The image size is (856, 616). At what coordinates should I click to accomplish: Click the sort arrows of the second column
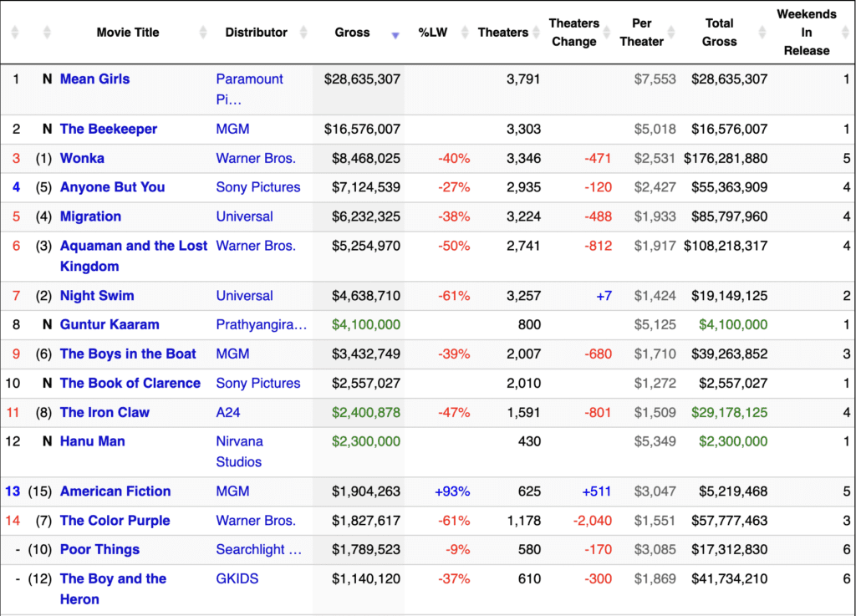click(47, 33)
